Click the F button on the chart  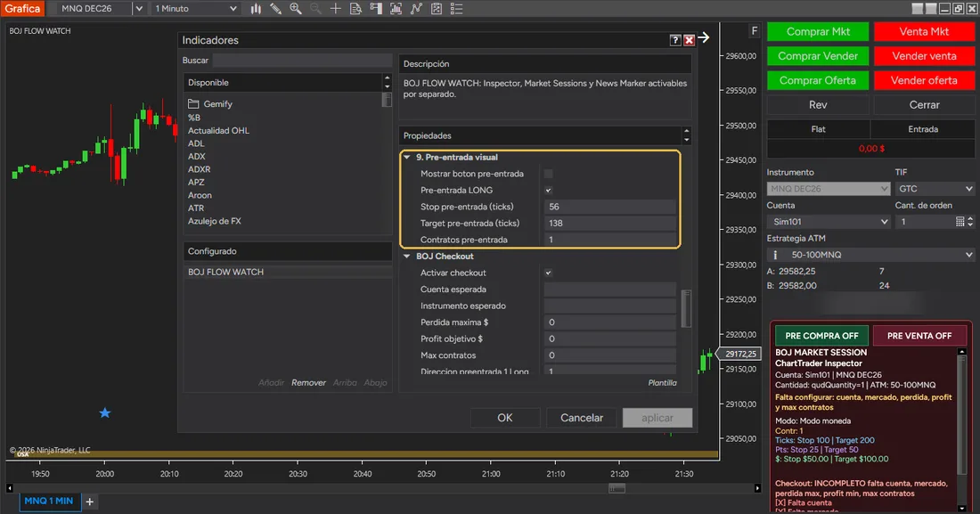(755, 30)
